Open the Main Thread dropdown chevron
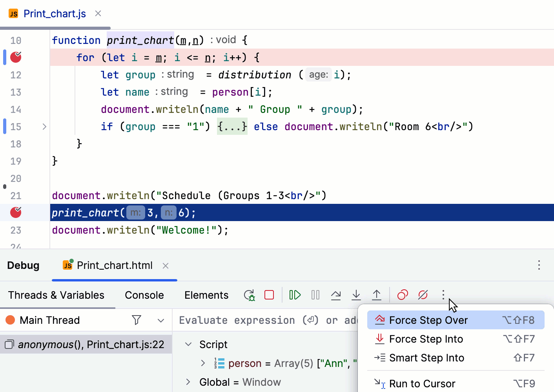This screenshot has width=554, height=392. pyautogui.click(x=161, y=320)
